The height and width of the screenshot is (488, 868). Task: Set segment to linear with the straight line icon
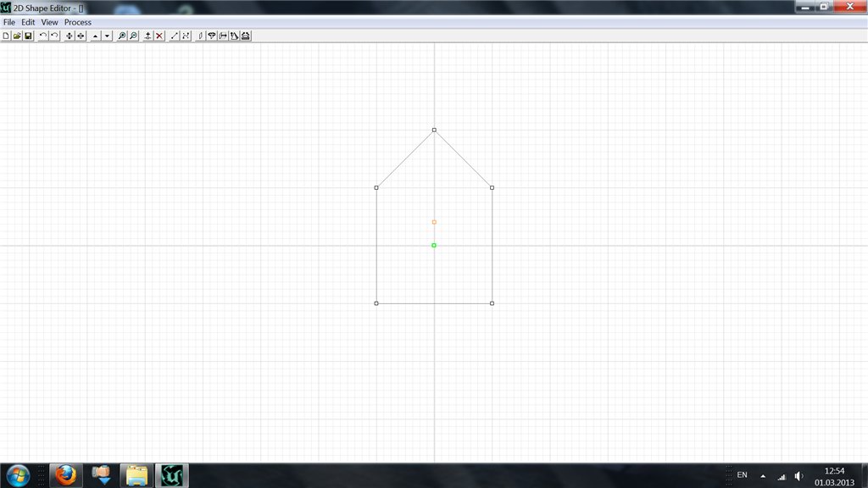(x=175, y=36)
